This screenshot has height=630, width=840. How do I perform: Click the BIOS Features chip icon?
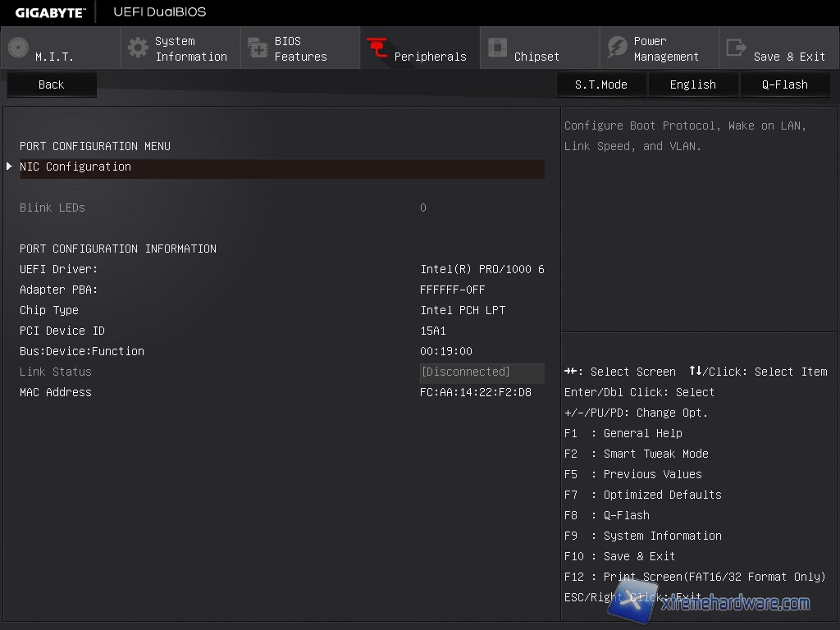pyautogui.click(x=258, y=48)
